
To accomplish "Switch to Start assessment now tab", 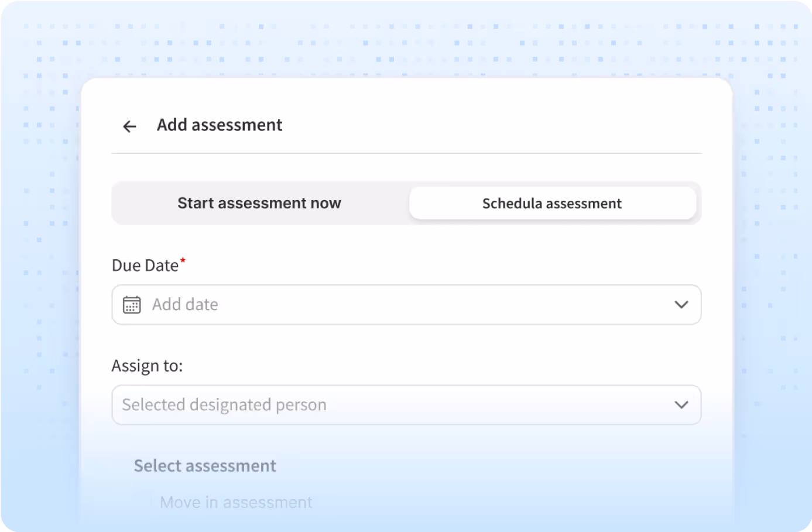I will [x=259, y=203].
